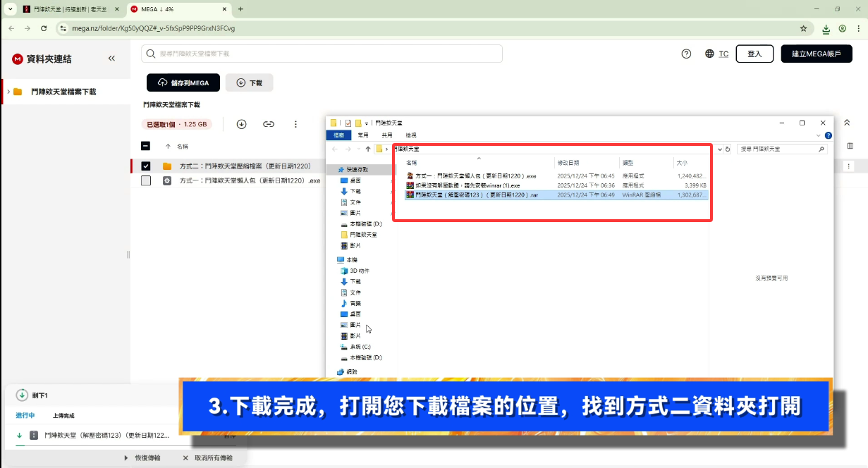The width and height of the screenshot is (868, 468).
Task: Click Chrome's downloads icon in the toolbar
Action: pos(826,29)
